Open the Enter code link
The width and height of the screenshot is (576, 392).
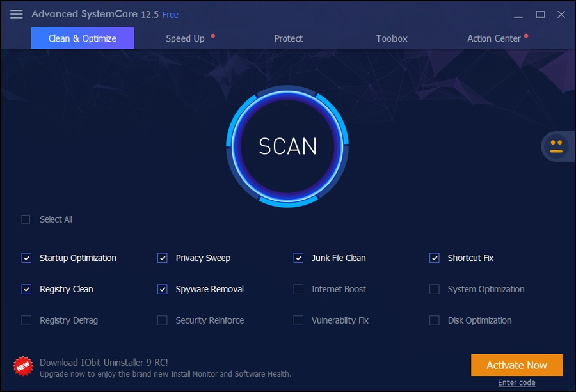click(516, 382)
